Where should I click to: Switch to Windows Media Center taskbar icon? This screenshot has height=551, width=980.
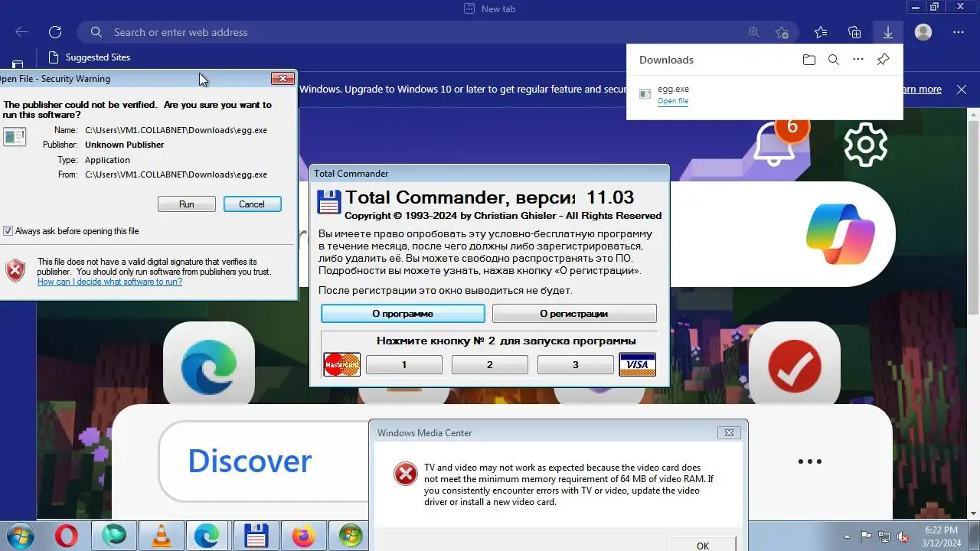click(x=351, y=536)
